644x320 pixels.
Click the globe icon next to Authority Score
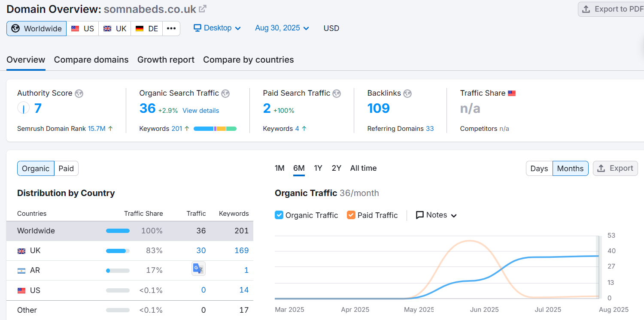point(79,94)
